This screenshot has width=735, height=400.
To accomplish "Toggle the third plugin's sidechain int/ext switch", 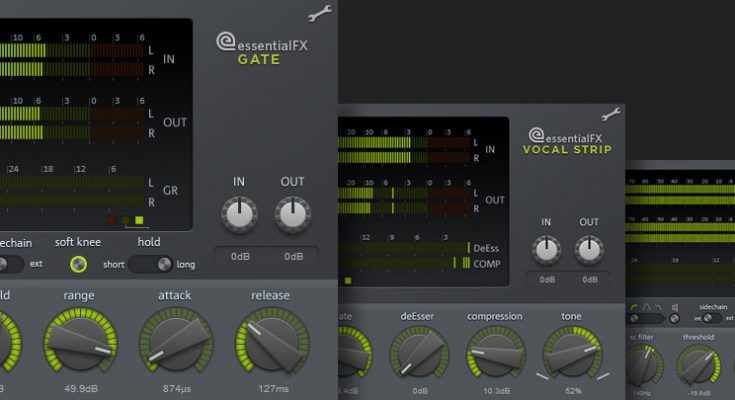I will coord(709,318).
